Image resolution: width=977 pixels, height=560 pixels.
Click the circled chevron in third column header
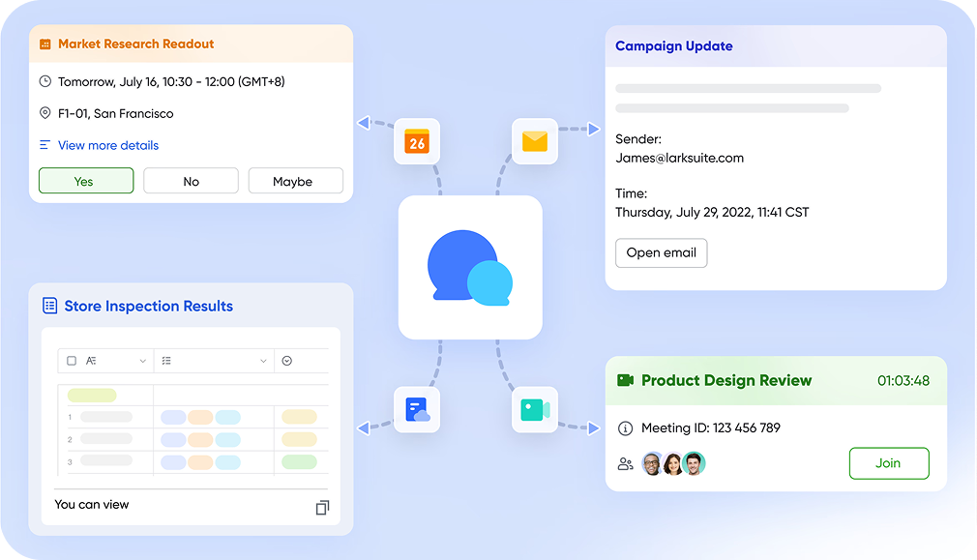click(287, 361)
